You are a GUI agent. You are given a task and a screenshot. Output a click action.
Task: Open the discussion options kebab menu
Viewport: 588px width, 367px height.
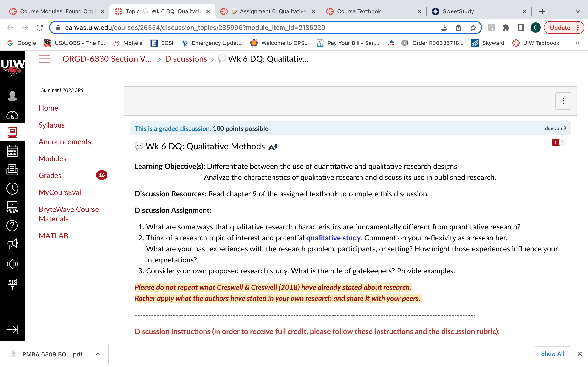click(563, 101)
